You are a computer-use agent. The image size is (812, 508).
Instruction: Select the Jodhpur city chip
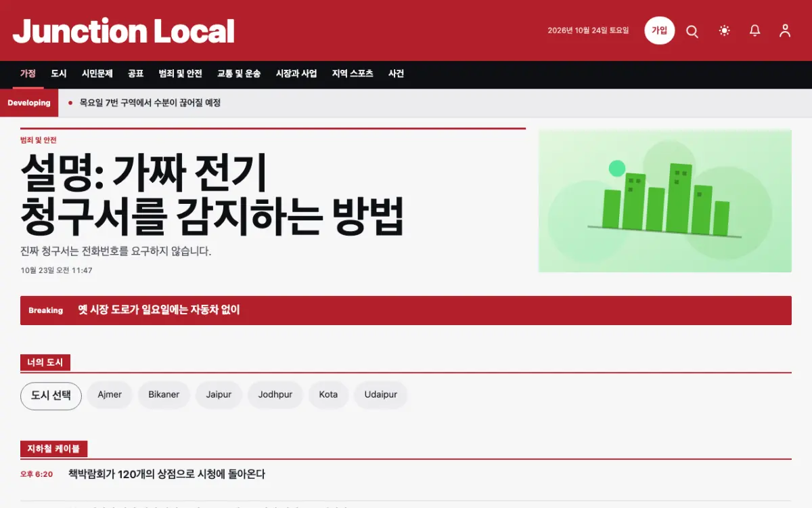click(275, 395)
